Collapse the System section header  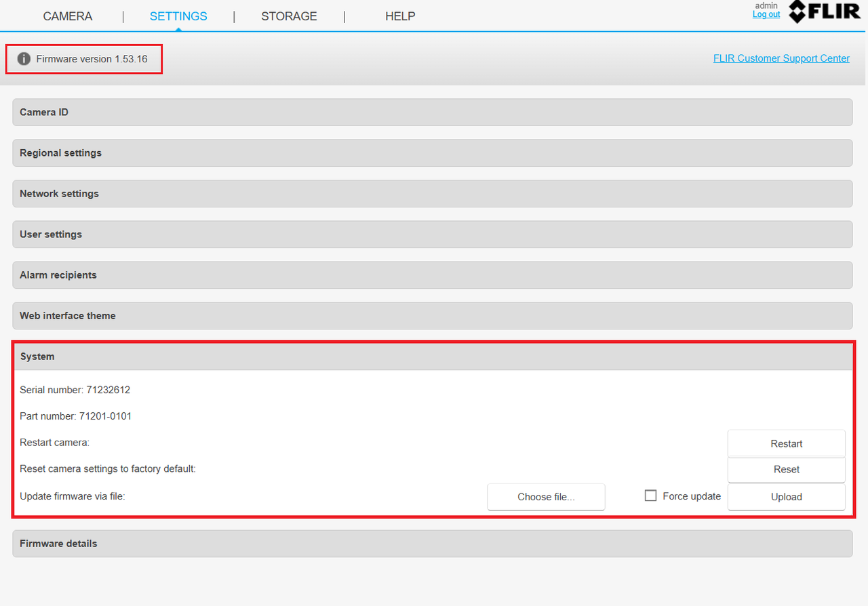click(432, 357)
